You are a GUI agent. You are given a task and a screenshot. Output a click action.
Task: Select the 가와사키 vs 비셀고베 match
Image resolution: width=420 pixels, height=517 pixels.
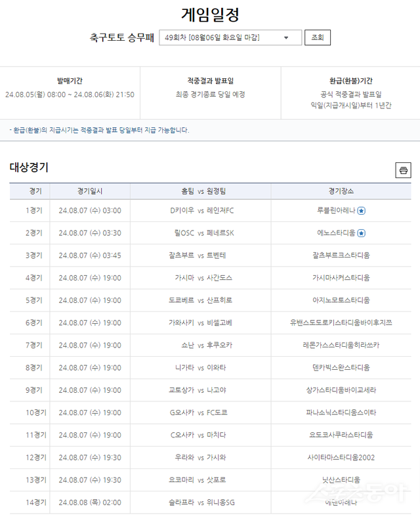(x=201, y=323)
